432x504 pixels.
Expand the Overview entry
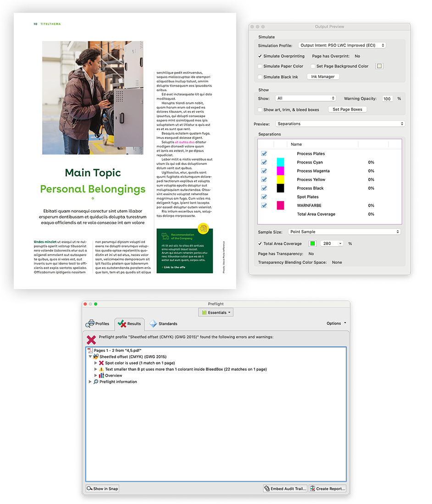tap(95, 375)
